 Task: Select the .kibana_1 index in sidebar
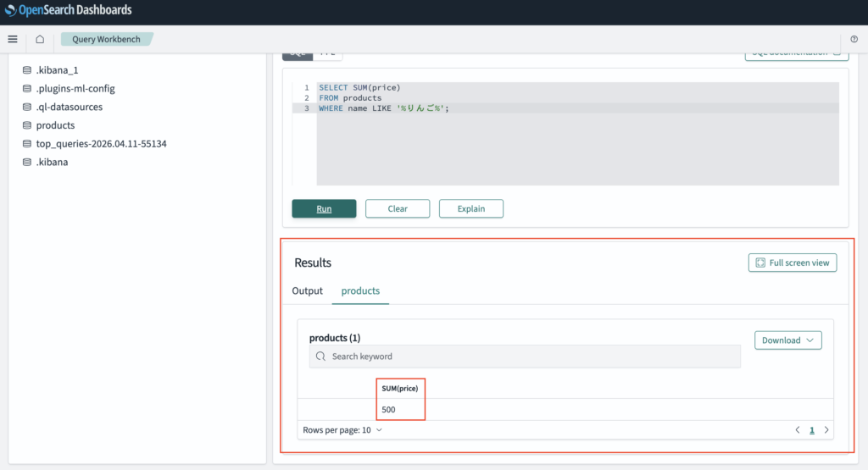click(58, 70)
